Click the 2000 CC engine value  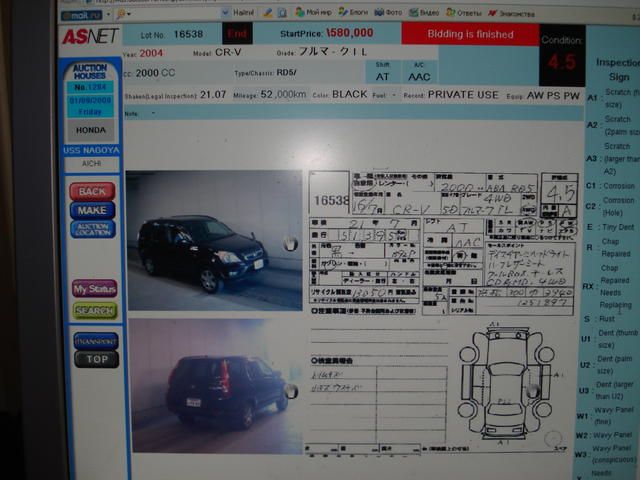click(x=155, y=73)
